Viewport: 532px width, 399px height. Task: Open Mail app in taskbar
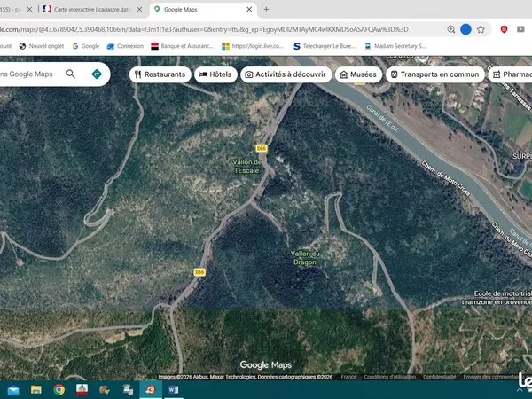(13, 390)
